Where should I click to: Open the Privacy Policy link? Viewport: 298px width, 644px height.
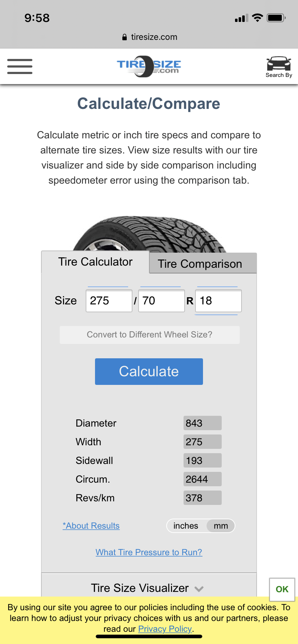(x=165, y=629)
